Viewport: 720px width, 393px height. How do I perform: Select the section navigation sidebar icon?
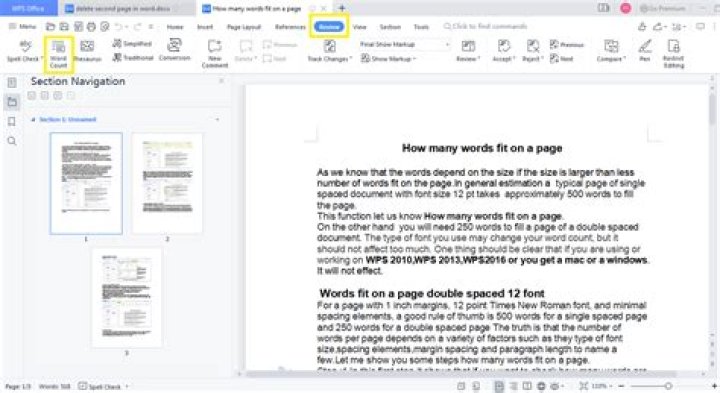(x=12, y=101)
